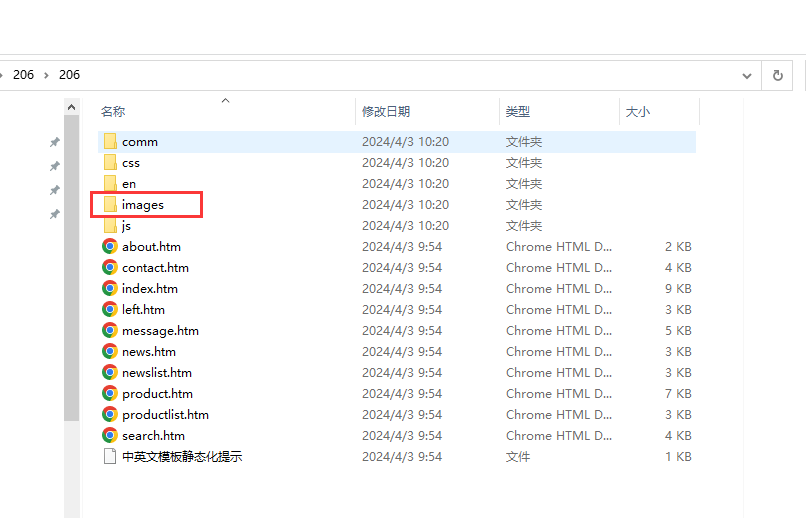
Task: Click the 大小 column header
Action: 638,112
